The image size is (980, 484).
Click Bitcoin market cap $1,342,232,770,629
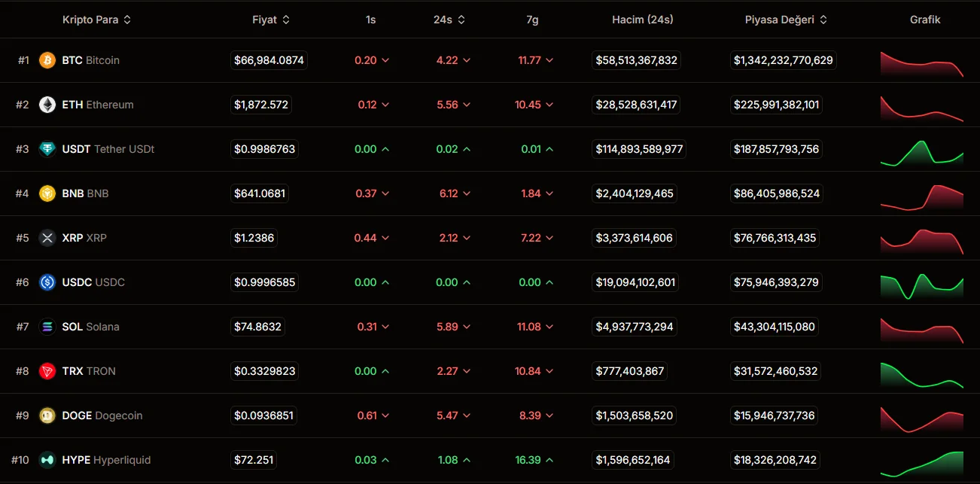coord(784,60)
